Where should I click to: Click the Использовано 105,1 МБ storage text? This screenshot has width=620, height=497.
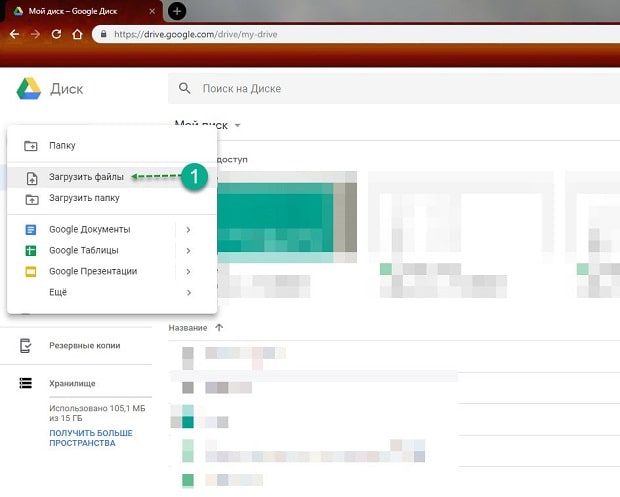[97, 413]
